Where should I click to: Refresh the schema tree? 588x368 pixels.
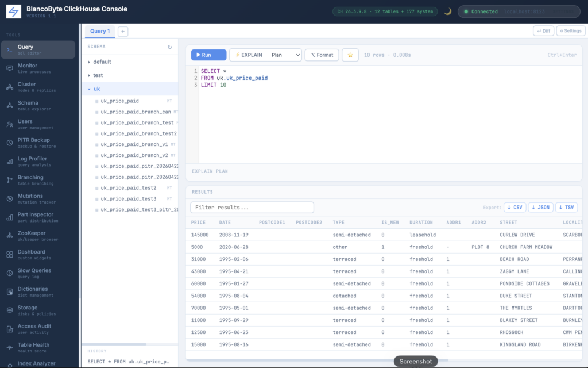[x=169, y=47]
